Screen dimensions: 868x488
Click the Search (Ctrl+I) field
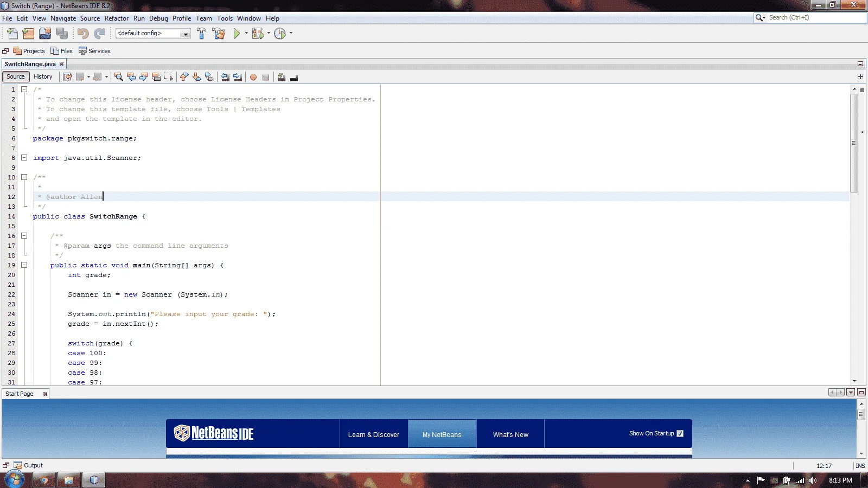pyautogui.click(x=816, y=18)
